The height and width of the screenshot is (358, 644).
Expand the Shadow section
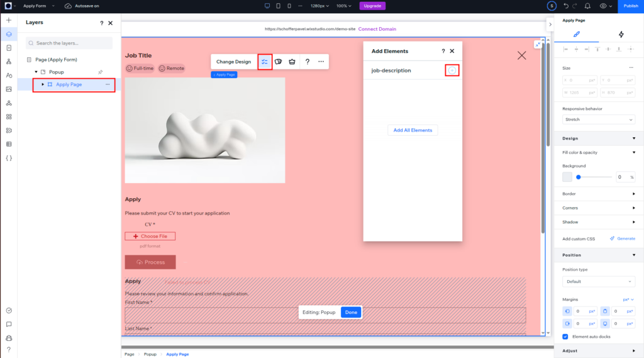633,222
